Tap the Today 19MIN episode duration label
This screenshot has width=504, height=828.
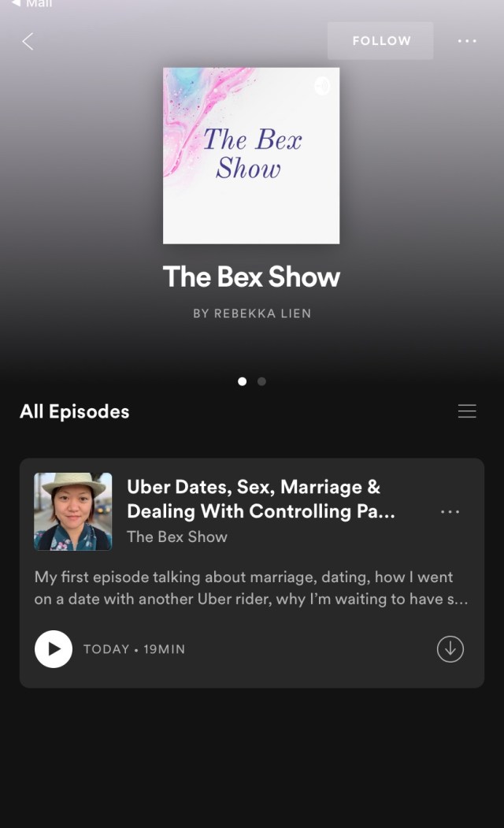point(134,650)
